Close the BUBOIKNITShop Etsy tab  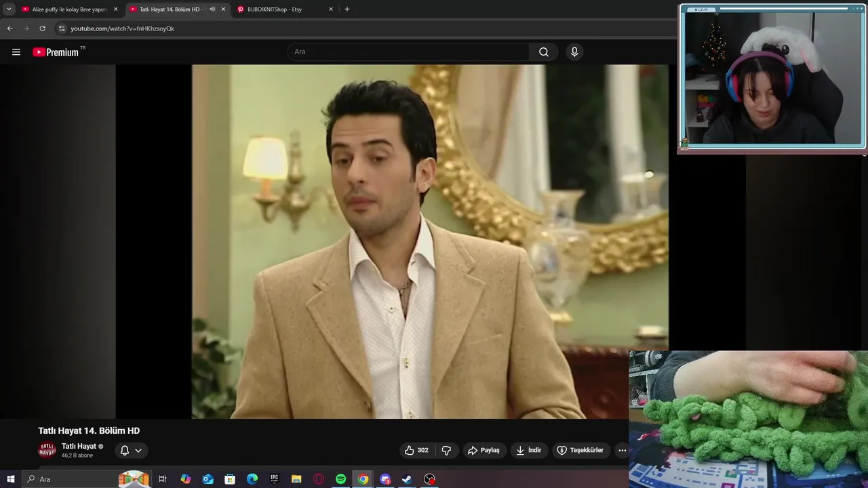331,9
